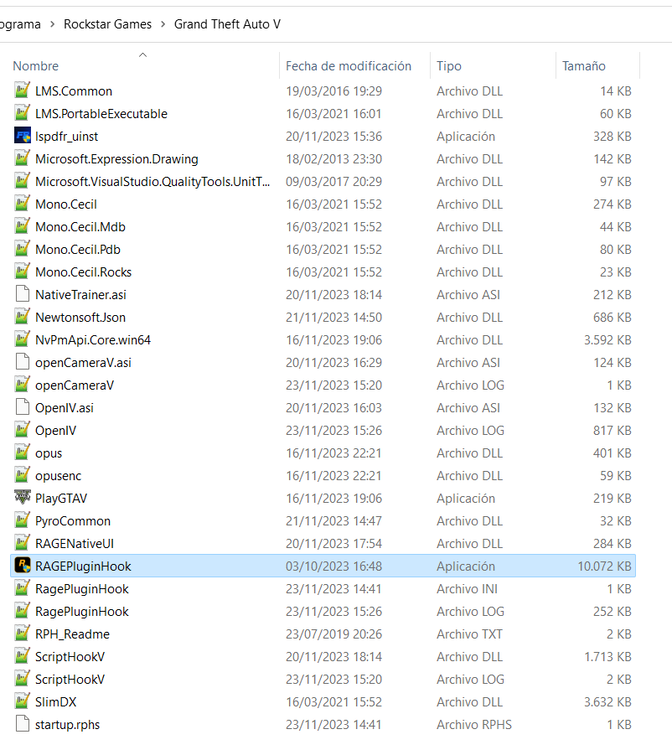Viewport: 672px width, 750px height.
Task: Toggle sort arrow above Nombre header
Action: pyautogui.click(x=143, y=55)
